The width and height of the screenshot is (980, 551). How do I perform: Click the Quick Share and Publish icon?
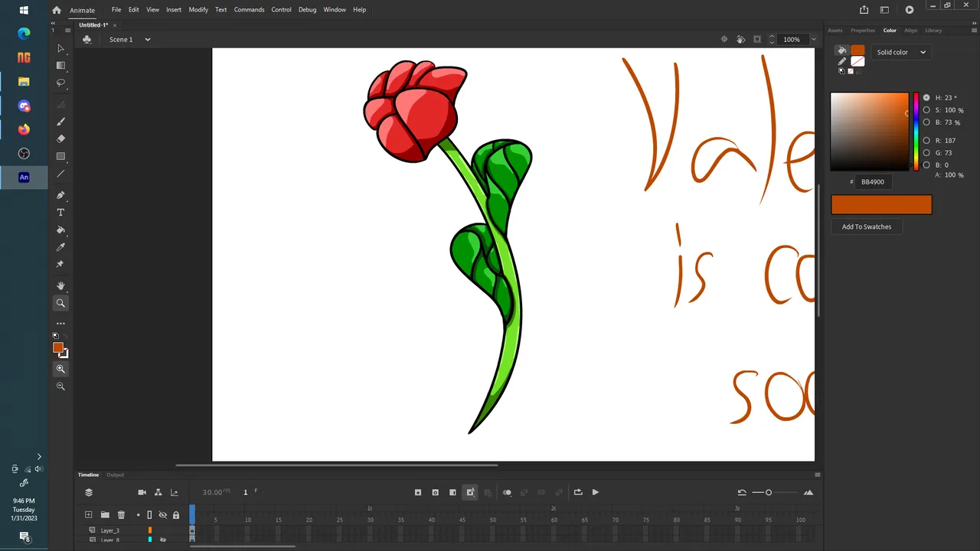864,10
